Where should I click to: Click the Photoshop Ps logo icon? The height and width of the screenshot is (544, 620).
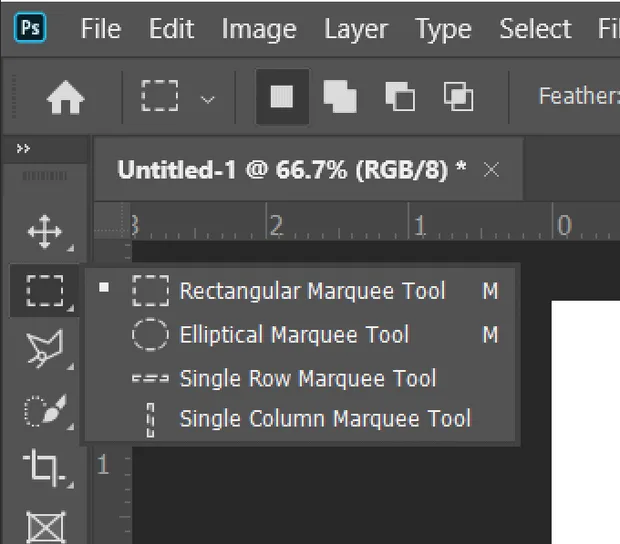30,27
